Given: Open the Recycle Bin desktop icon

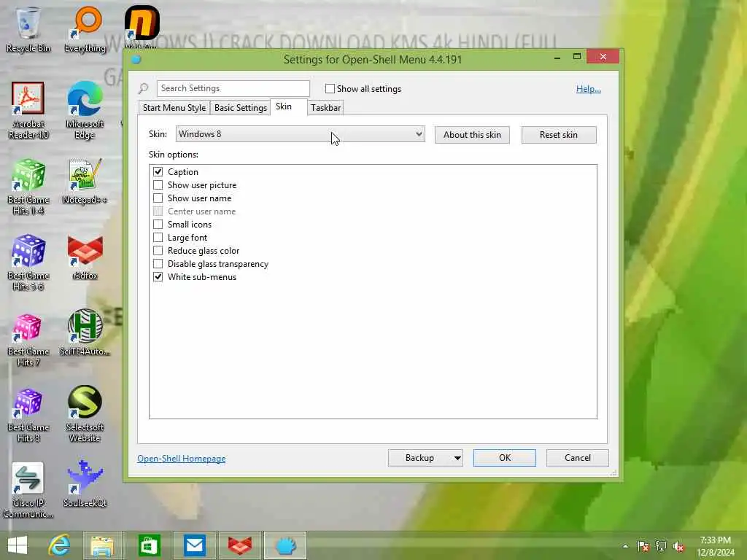Looking at the screenshot, I should click(28, 28).
